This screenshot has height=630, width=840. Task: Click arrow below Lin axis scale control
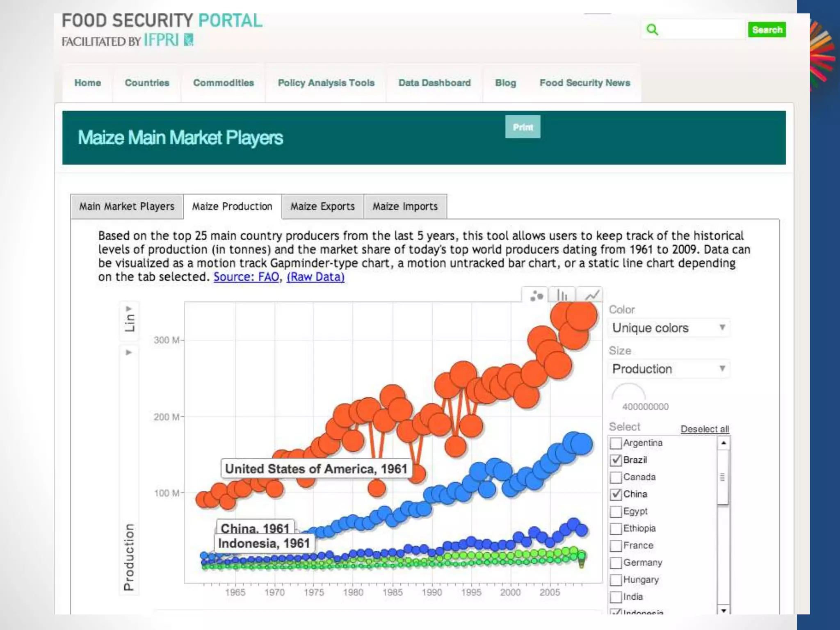coord(129,352)
